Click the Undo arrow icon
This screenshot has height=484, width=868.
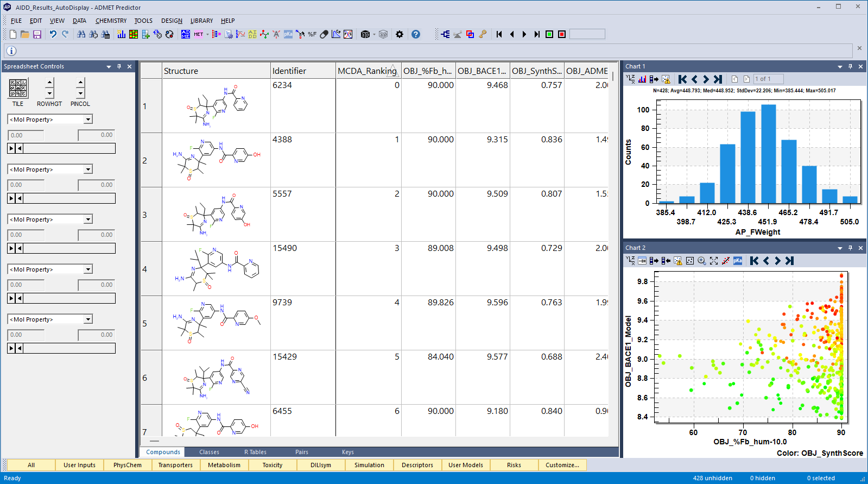click(x=53, y=34)
